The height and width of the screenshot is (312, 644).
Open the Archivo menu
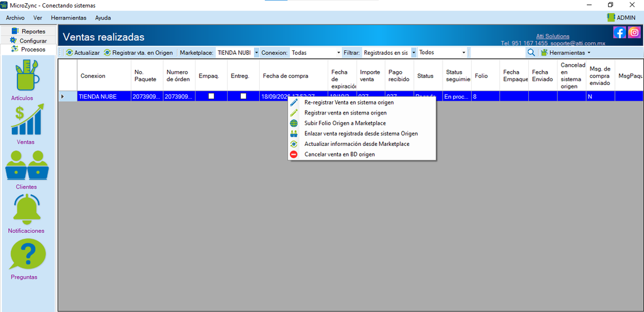click(x=15, y=18)
